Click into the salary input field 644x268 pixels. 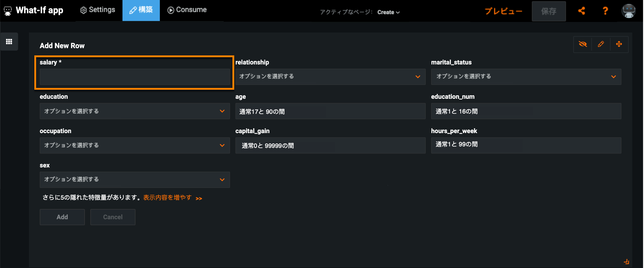(135, 77)
